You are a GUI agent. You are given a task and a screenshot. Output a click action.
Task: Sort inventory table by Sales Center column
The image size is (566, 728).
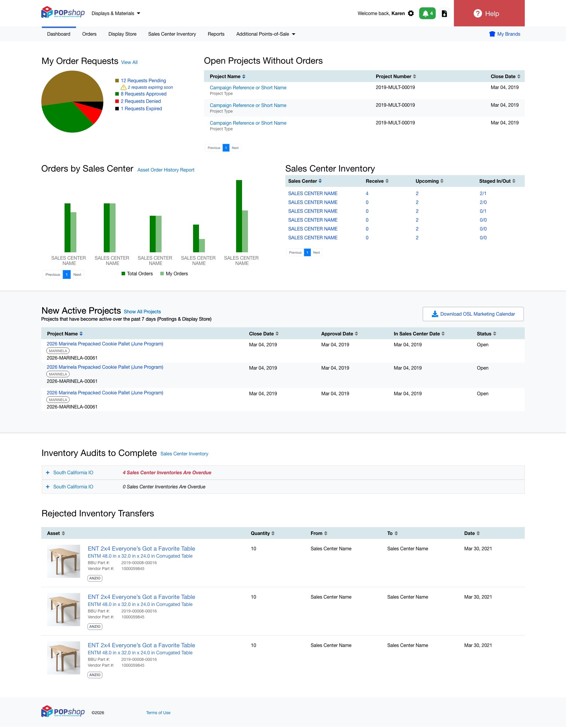(x=320, y=181)
